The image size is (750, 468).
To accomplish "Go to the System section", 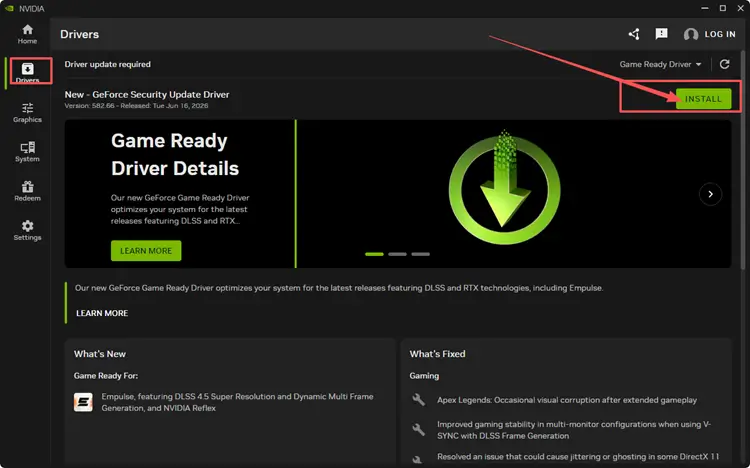I will (x=27, y=152).
